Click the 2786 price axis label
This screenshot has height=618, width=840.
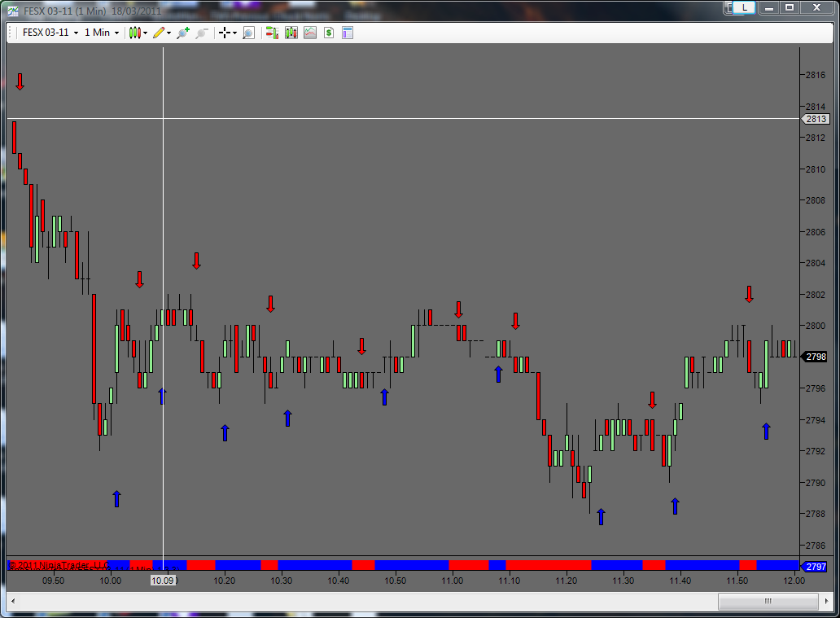pos(816,546)
